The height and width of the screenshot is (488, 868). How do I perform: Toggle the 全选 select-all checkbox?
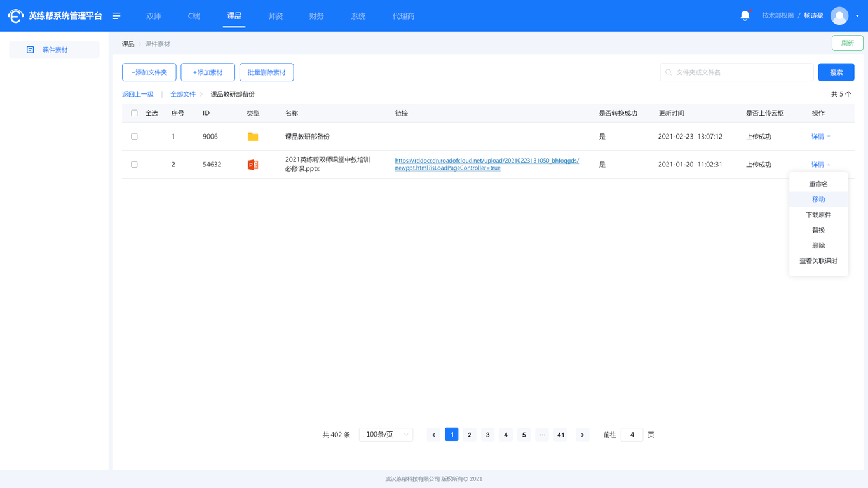[134, 113]
